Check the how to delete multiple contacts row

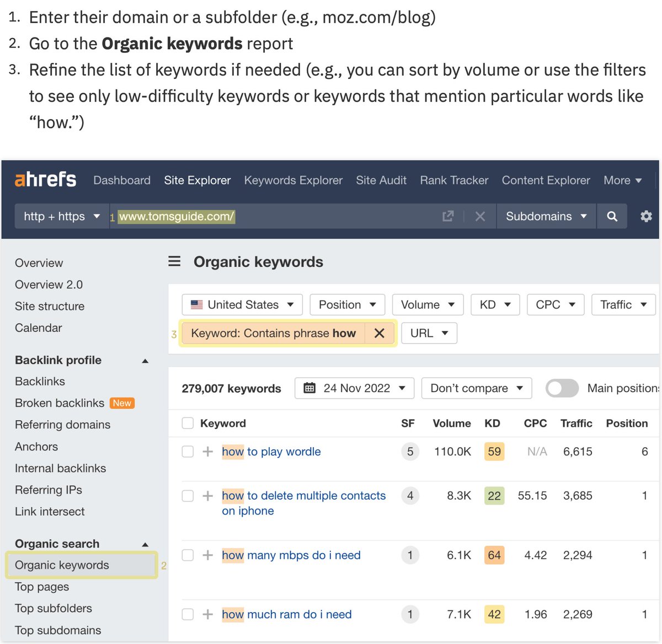pyautogui.click(x=188, y=496)
